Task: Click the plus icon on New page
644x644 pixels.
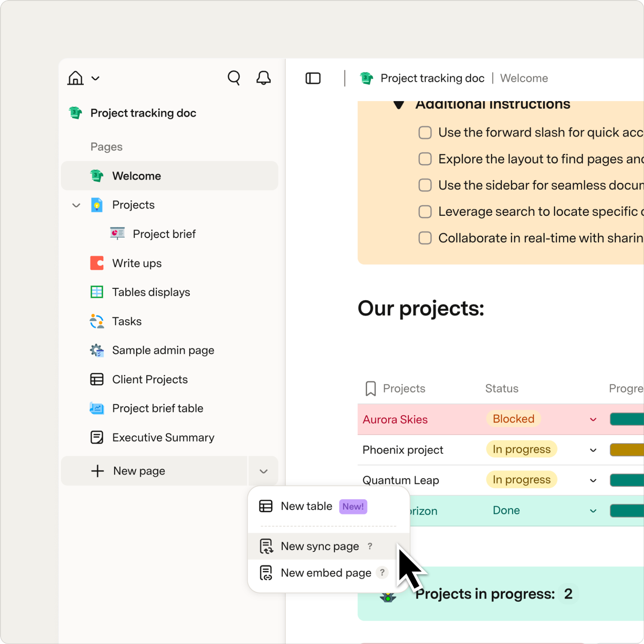Action: coord(97,471)
